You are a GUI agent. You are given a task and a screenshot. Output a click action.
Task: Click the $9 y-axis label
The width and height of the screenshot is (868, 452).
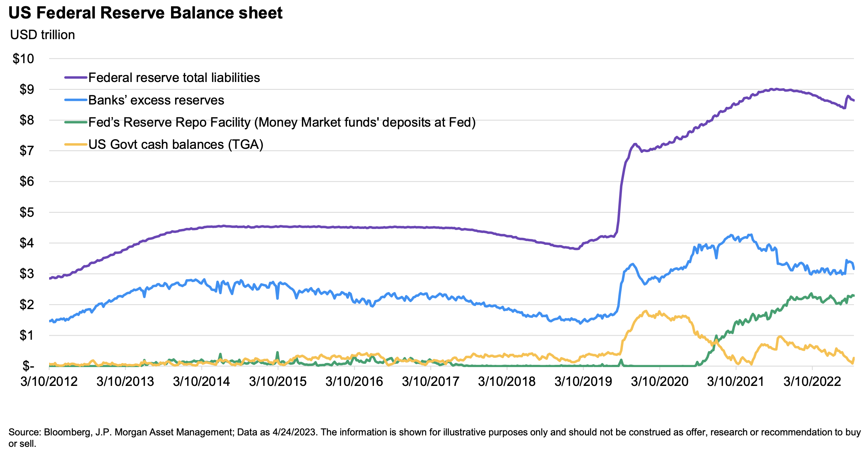[27, 89]
